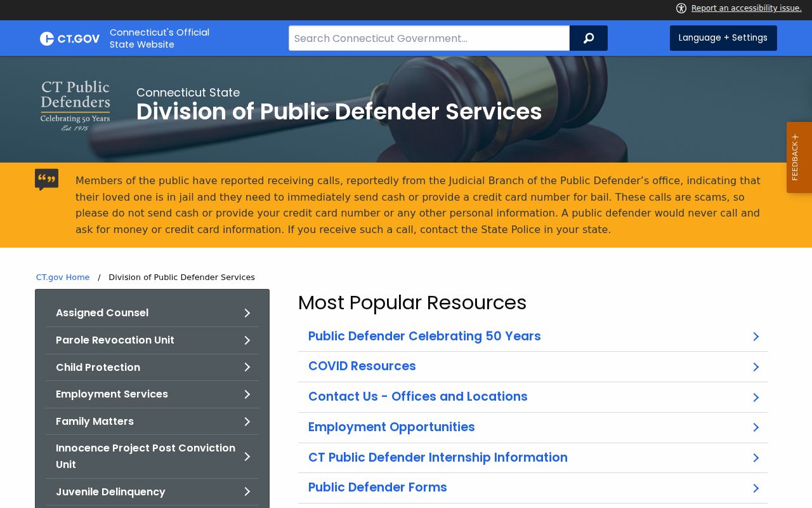Expand the Juvenile Delinquency chevron
812x508 pixels.
(x=247, y=492)
